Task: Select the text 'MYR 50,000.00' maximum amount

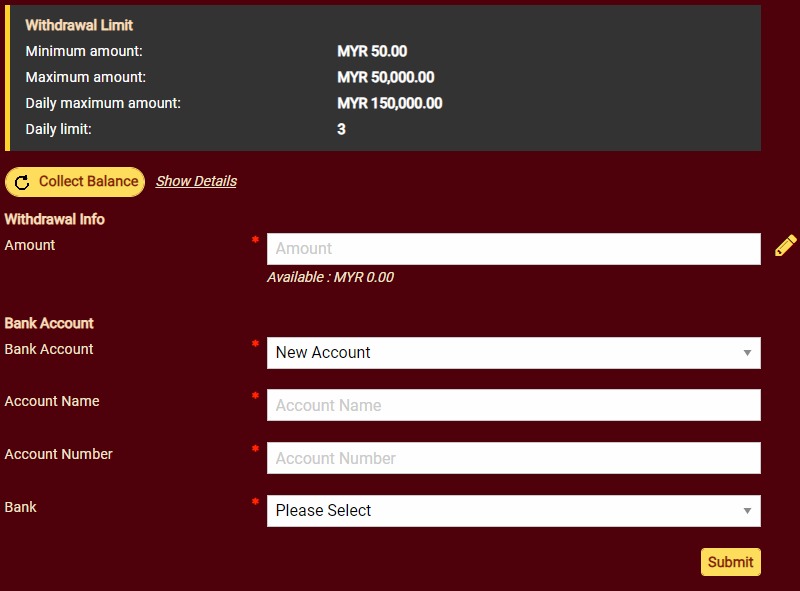Action: pyautogui.click(x=386, y=78)
